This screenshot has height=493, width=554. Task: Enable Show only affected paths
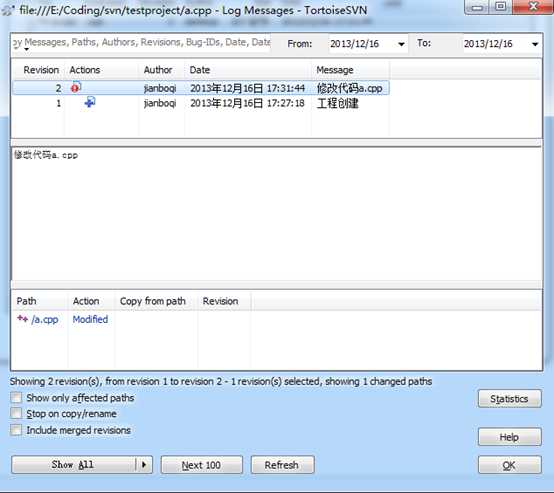16,398
